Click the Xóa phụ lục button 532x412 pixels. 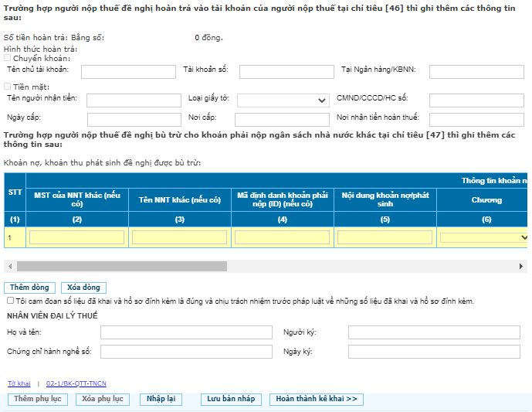pyautogui.click(x=103, y=399)
